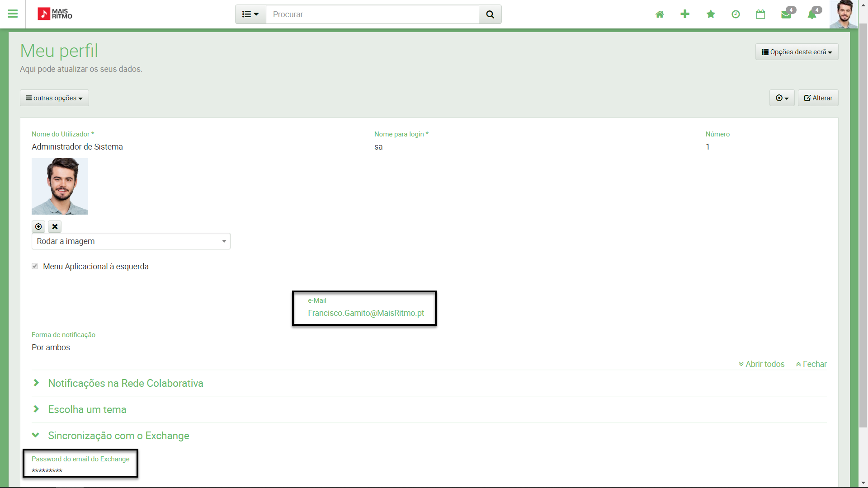
Task: Open the hamburger main menu
Action: [13, 14]
